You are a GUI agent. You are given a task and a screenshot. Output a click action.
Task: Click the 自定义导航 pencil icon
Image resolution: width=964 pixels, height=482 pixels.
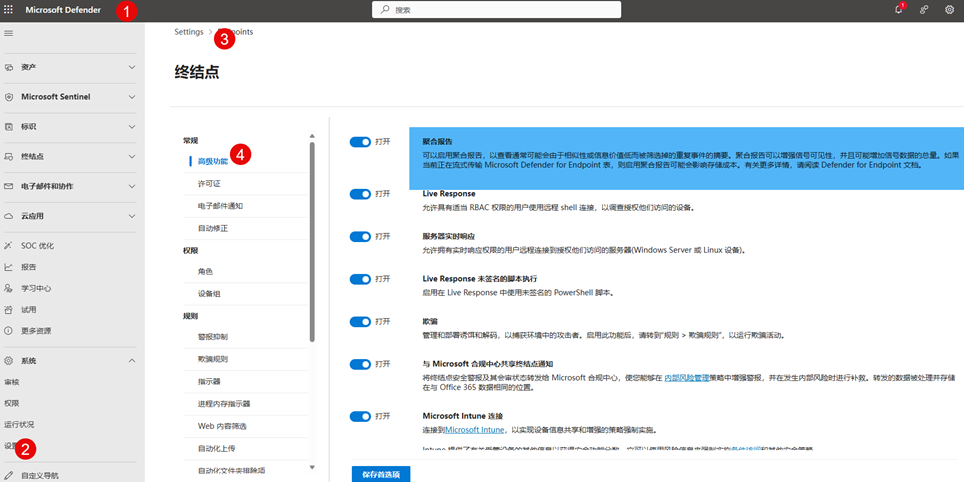pos(9,475)
